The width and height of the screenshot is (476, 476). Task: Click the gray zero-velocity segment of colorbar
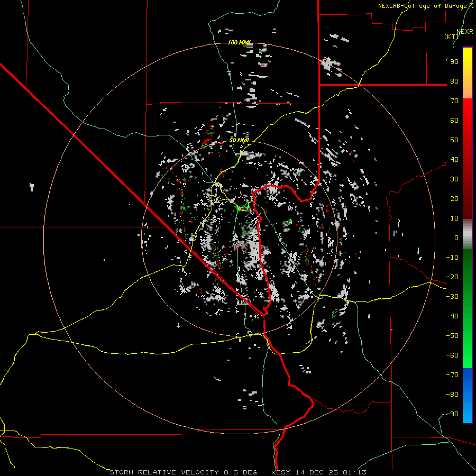tap(467, 234)
